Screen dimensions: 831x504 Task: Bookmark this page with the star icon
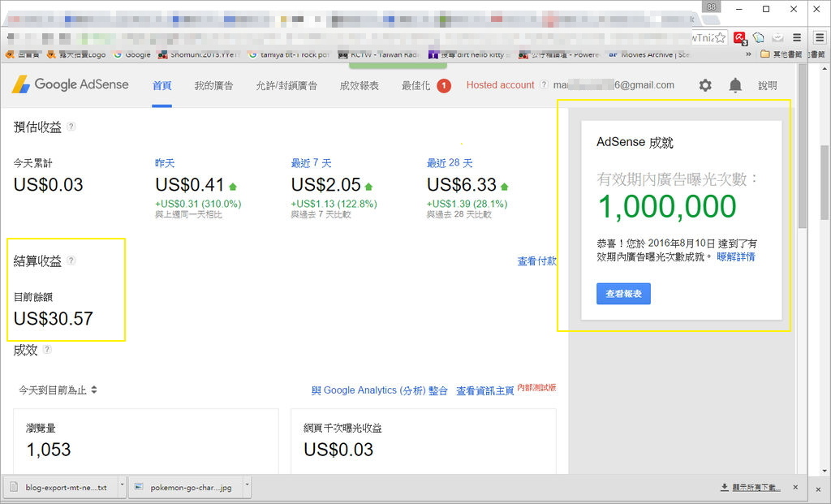(x=720, y=37)
